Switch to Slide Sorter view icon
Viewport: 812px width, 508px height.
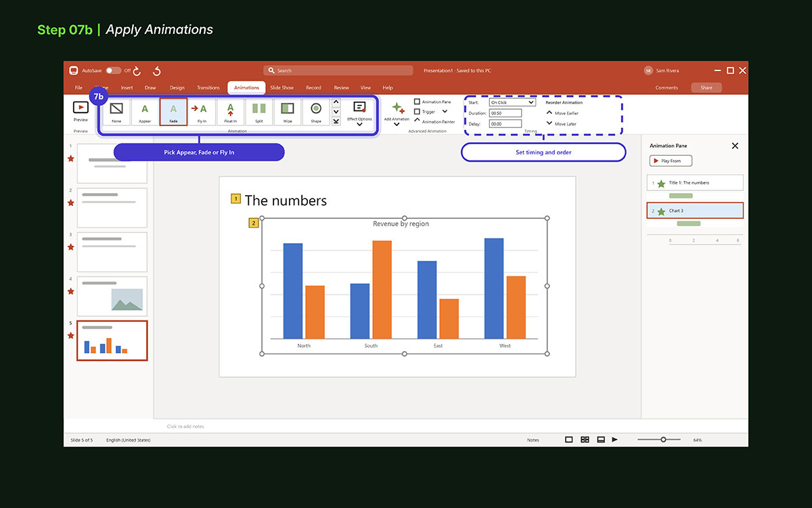tap(585, 440)
